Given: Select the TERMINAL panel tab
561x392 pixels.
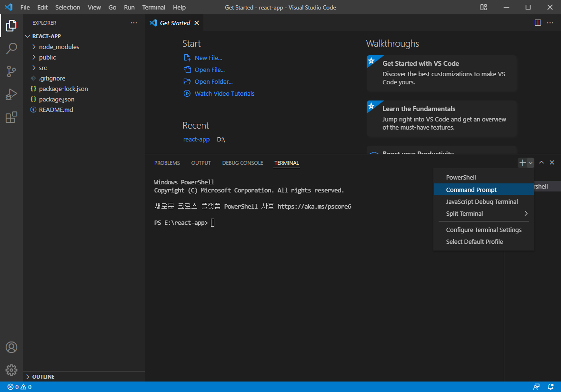Looking at the screenshot, I should 287,163.
